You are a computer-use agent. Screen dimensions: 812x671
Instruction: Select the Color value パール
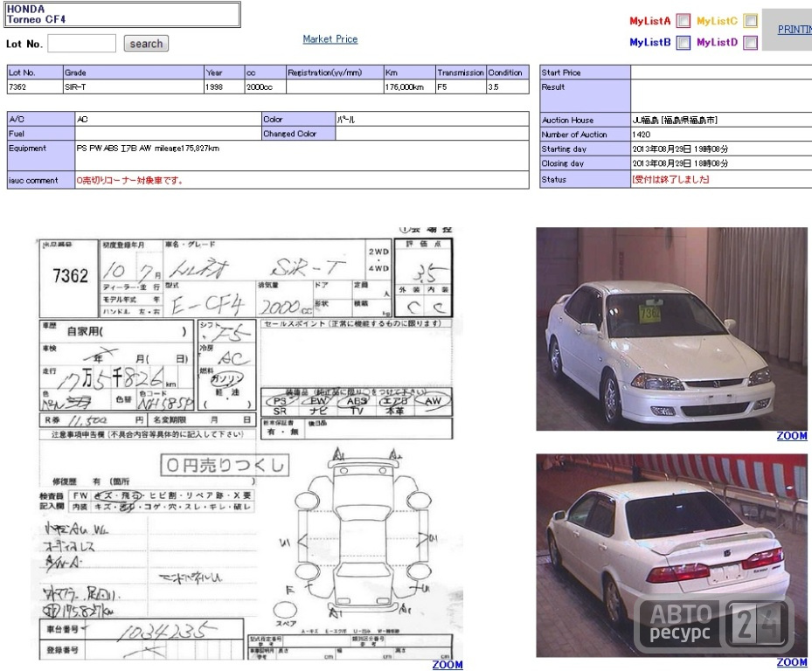click(x=346, y=120)
